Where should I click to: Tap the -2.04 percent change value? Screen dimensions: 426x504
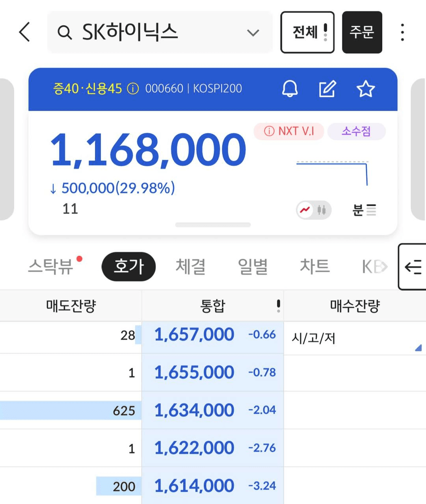[262, 410]
